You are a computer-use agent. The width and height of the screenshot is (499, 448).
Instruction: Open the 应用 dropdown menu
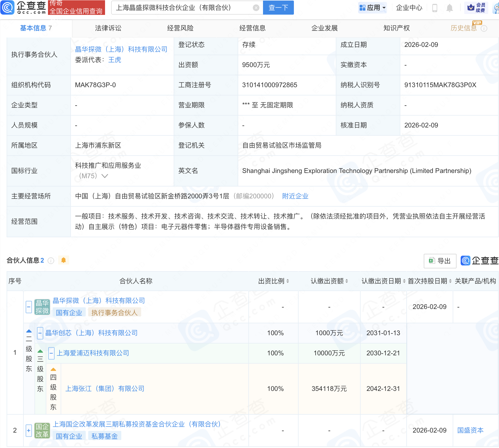coord(373,8)
